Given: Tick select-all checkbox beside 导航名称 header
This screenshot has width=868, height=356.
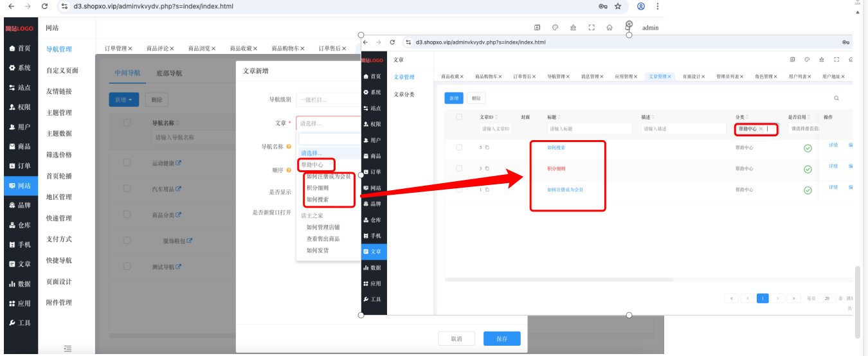Looking at the screenshot, I should point(127,123).
